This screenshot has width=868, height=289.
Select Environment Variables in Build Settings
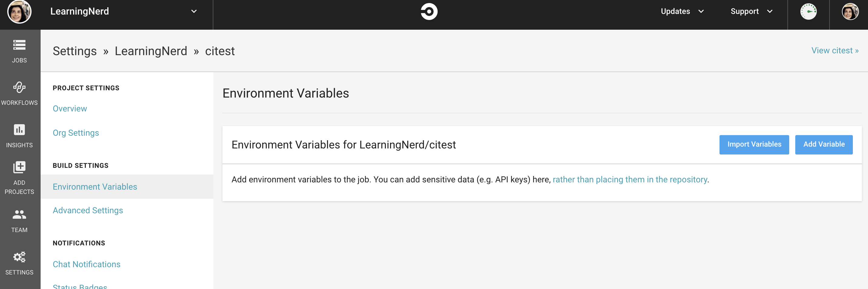pos(95,187)
